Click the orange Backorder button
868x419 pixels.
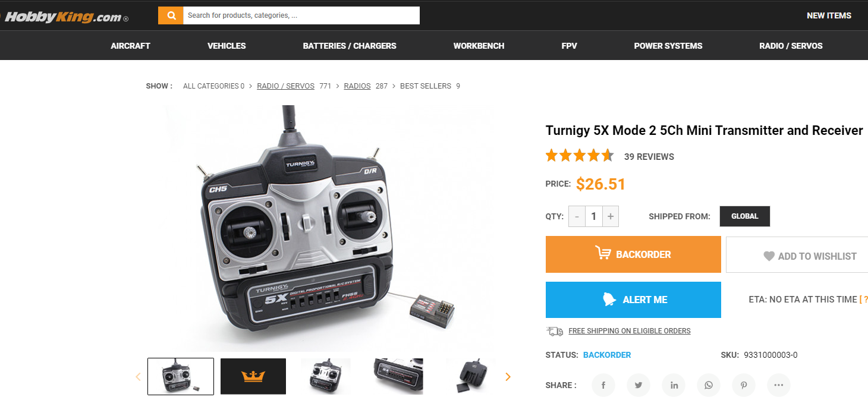tap(633, 254)
